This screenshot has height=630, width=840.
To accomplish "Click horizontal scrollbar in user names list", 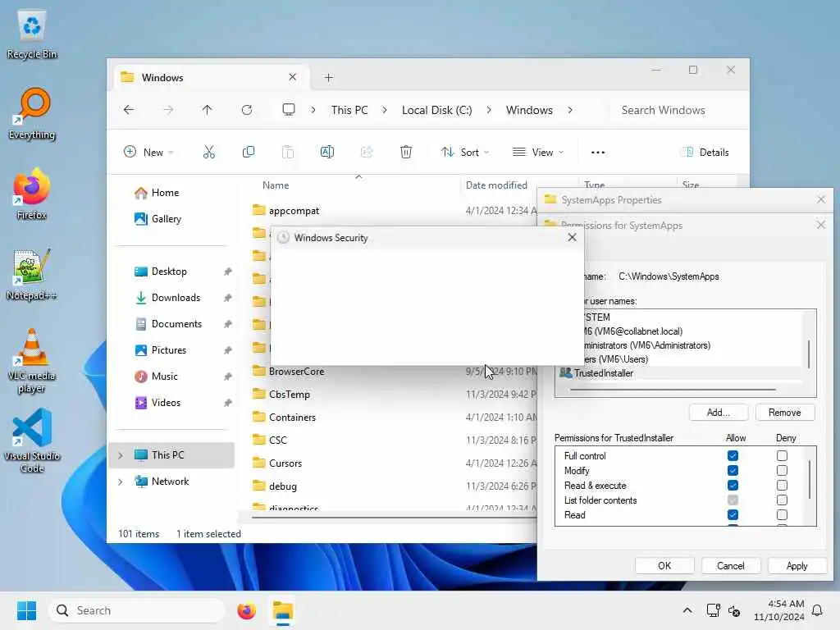I will coord(673,390).
